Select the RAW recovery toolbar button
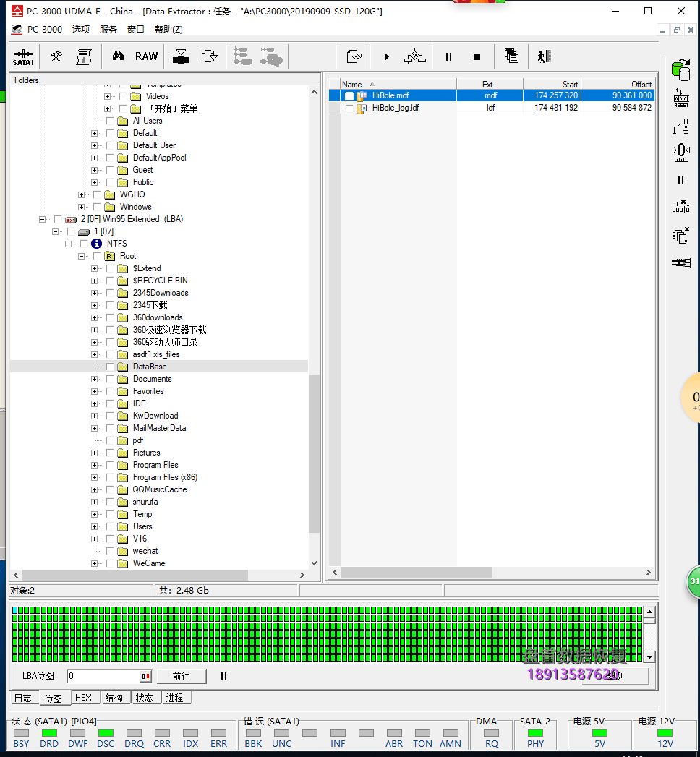The image size is (700, 757). pyautogui.click(x=146, y=56)
